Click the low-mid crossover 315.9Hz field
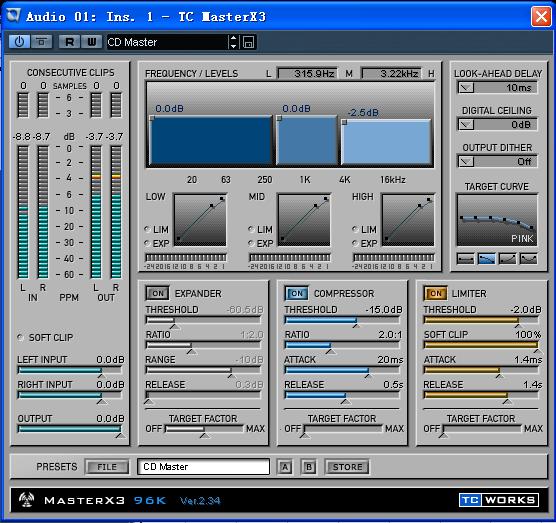556x523 pixels. pyautogui.click(x=307, y=73)
